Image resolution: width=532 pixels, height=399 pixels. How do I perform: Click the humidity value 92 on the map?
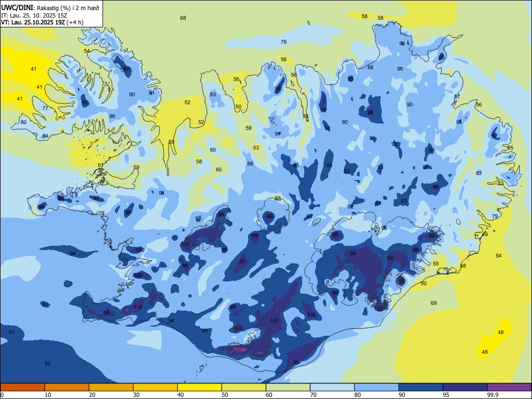351,206
